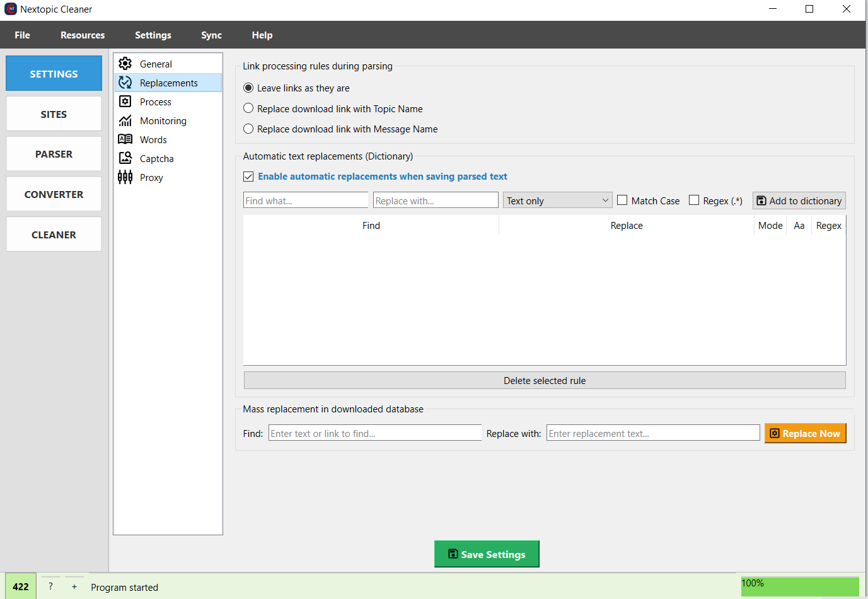868x599 pixels.
Task: Open the Words book icon
Action: point(125,139)
